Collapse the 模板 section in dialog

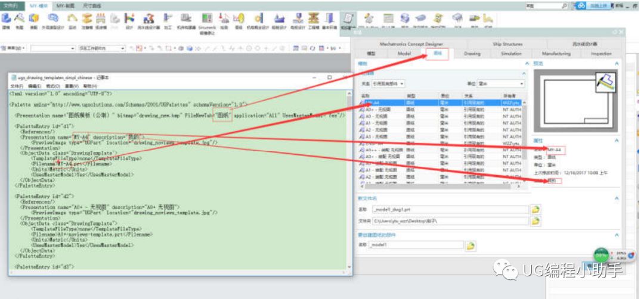527,64
